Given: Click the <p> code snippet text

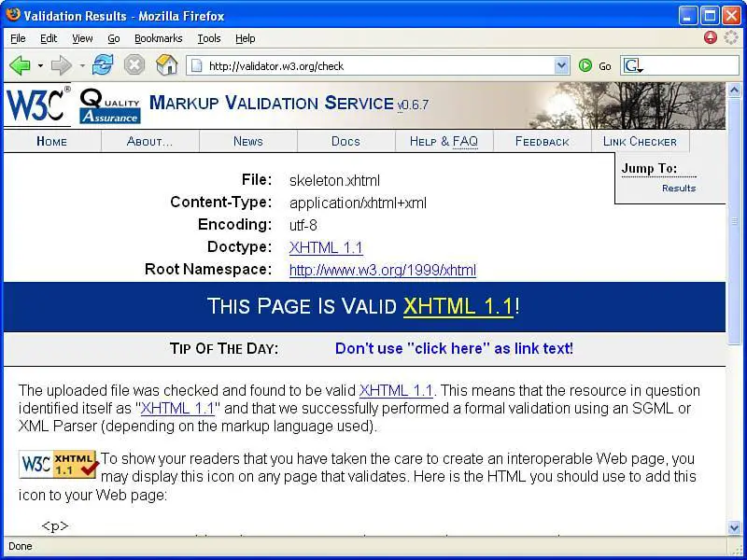Looking at the screenshot, I should click(55, 525).
